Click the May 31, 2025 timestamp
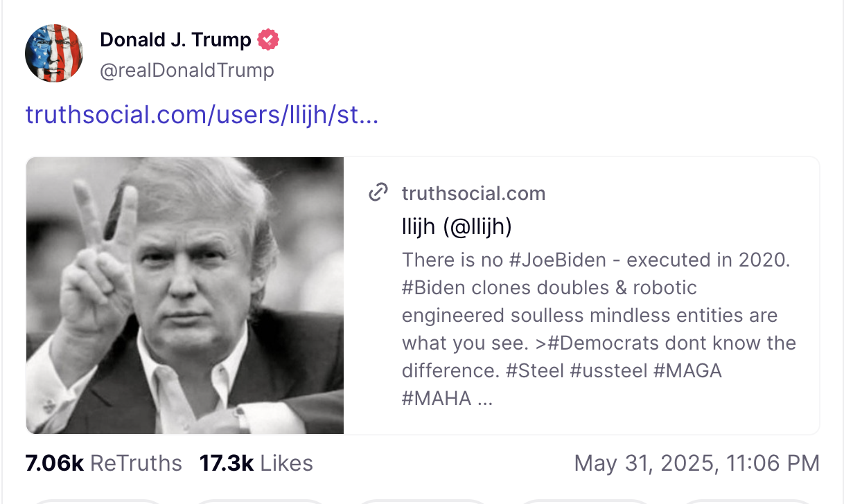The width and height of the screenshot is (844, 504). click(x=697, y=463)
